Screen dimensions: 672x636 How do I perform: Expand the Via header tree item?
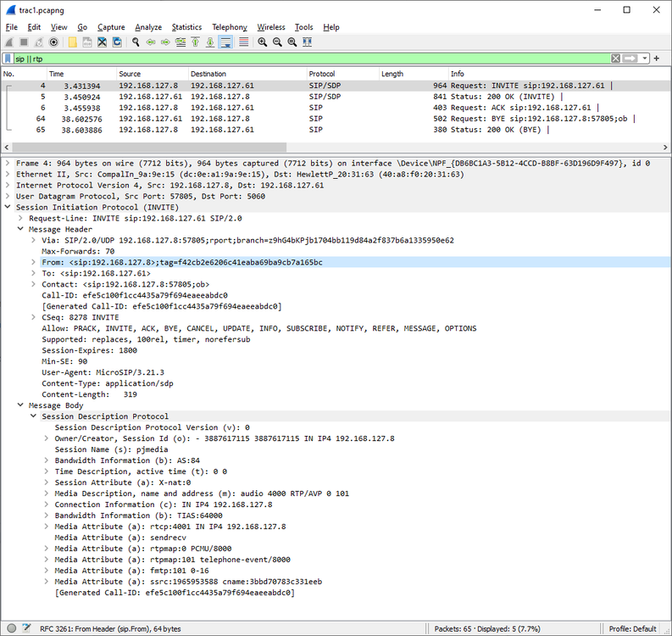[33, 240]
